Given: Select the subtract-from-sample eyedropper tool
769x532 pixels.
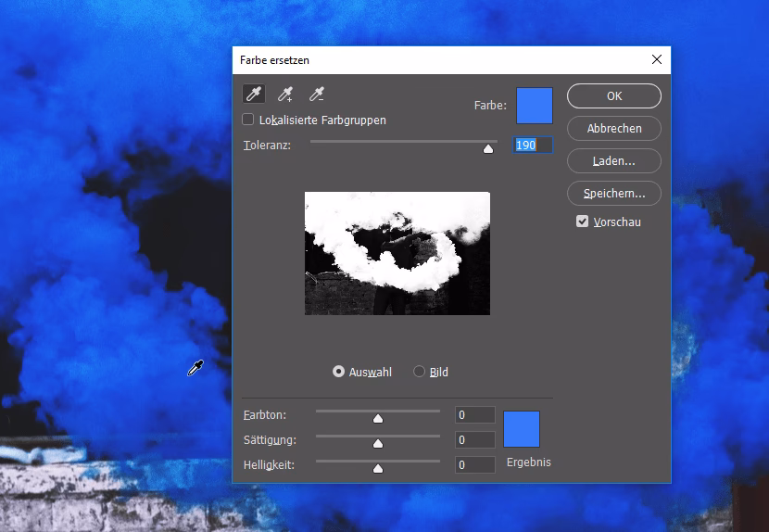Looking at the screenshot, I should pyautogui.click(x=317, y=94).
